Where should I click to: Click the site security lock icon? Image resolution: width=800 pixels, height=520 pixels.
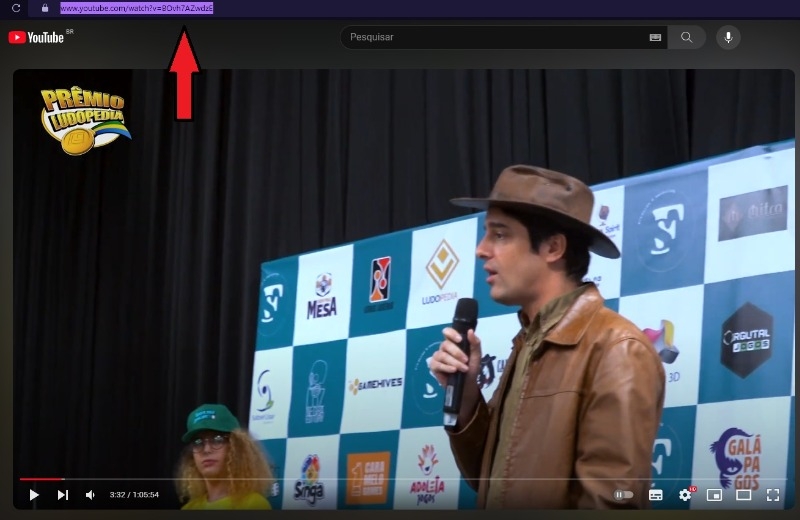45,8
